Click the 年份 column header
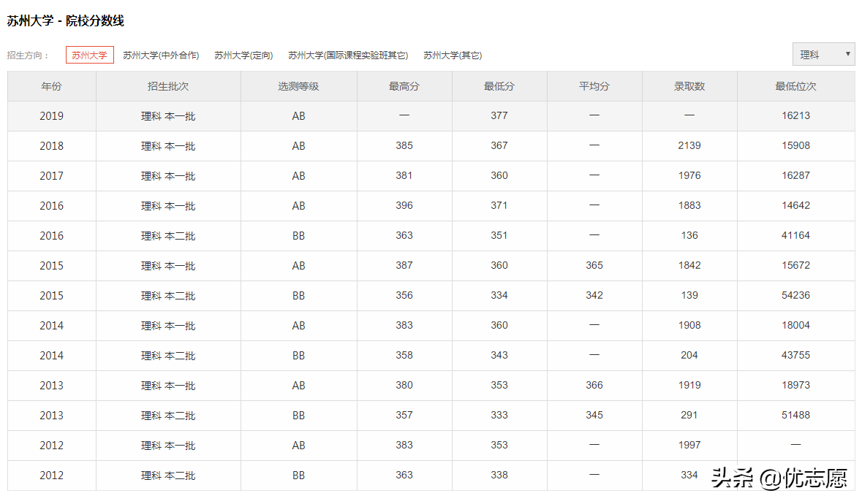This screenshot has width=862, height=504. click(50, 85)
